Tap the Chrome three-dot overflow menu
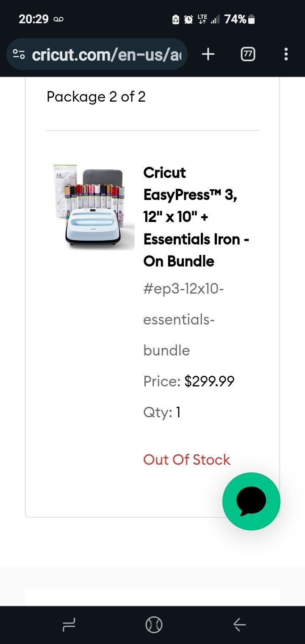Screen dimensions: 305x644 tap(286, 54)
